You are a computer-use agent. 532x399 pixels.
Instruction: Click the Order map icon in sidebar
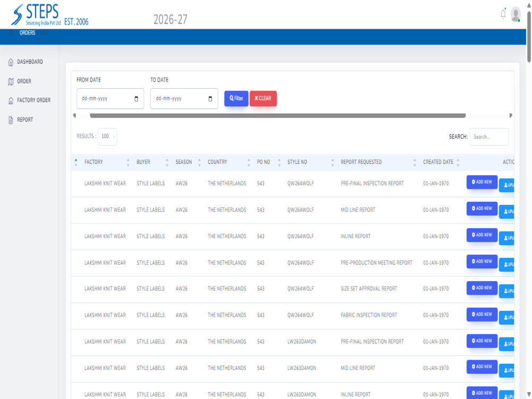(x=11, y=81)
